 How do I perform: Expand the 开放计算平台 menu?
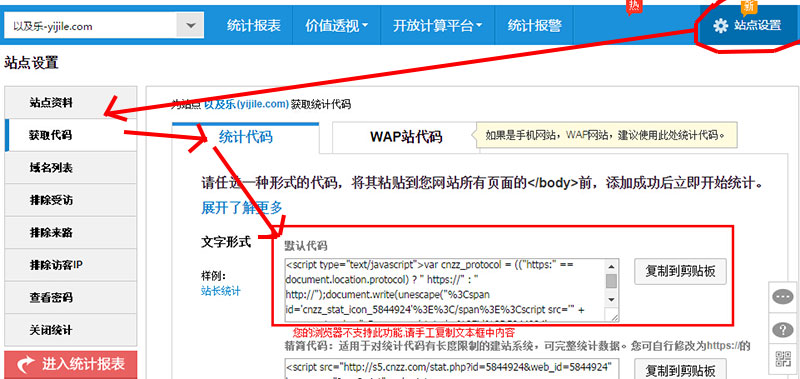pos(438,26)
